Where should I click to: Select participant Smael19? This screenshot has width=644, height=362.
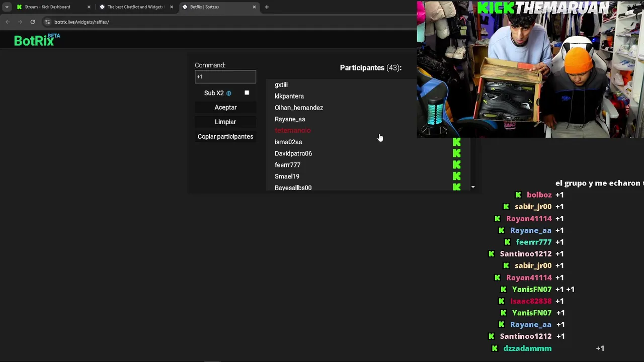coord(287,176)
